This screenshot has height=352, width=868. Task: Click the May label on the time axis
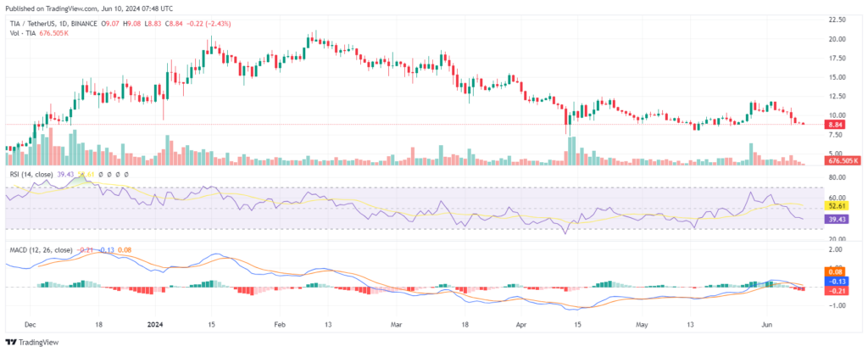pos(642,323)
